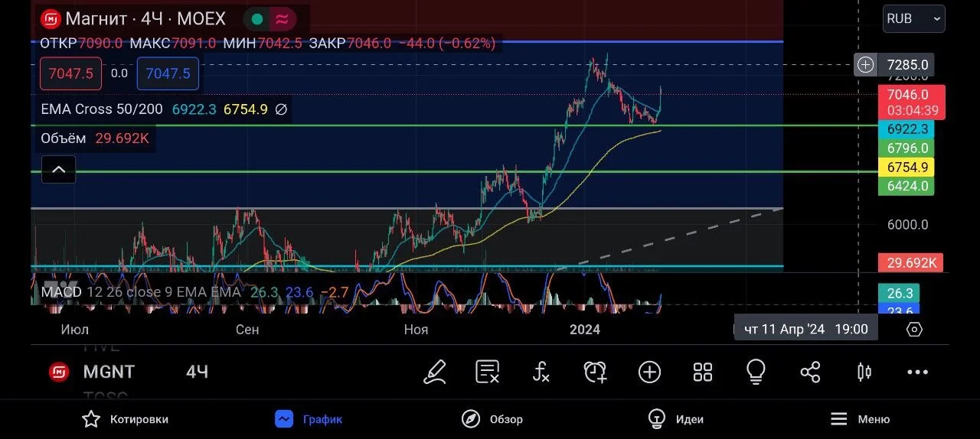
Task: Click the 6000.0 price scale label
Action: (907, 225)
